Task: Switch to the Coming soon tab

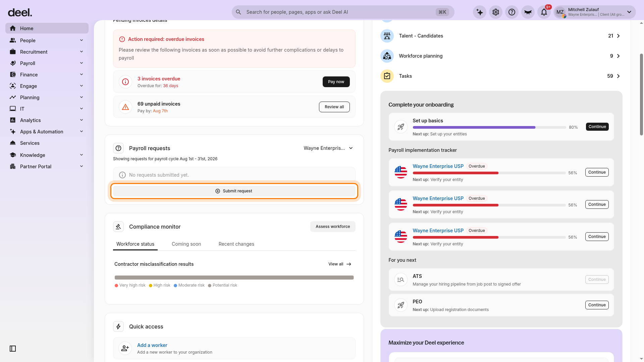Action: click(x=186, y=244)
